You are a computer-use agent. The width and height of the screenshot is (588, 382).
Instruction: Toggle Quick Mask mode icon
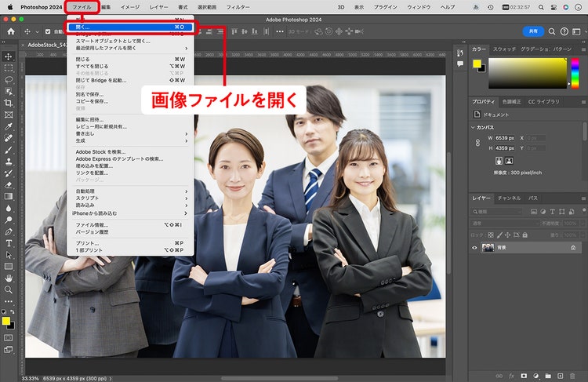(9, 338)
